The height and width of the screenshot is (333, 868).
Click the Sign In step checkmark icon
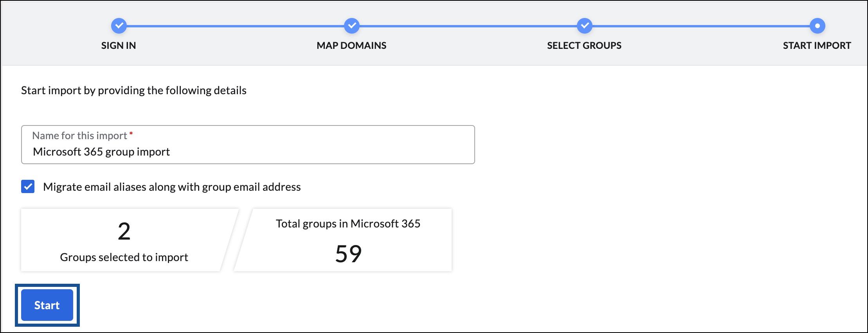pyautogui.click(x=119, y=26)
